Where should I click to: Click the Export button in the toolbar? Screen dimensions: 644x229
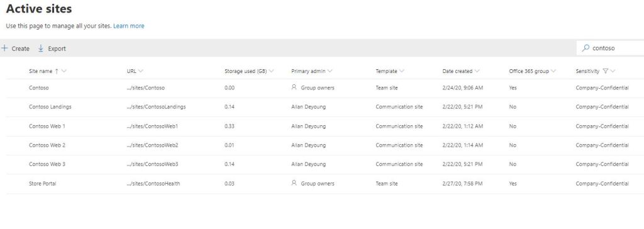tap(52, 48)
